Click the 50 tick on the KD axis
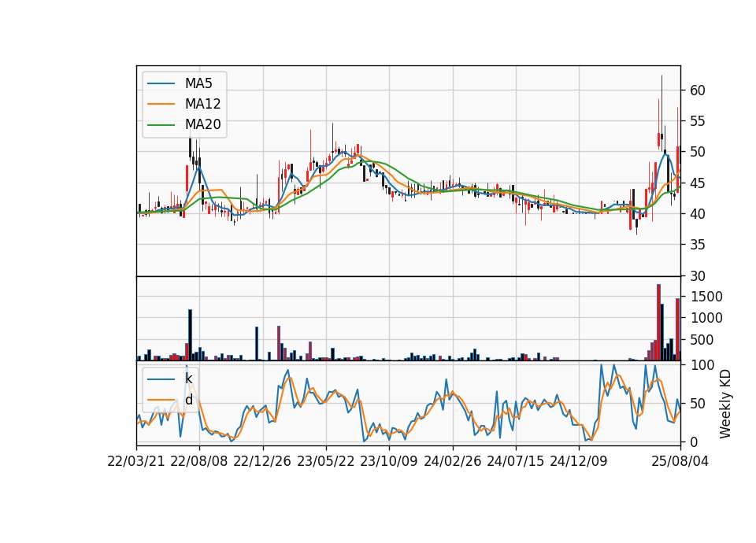The height and width of the screenshot is (543, 756). [697, 403]
